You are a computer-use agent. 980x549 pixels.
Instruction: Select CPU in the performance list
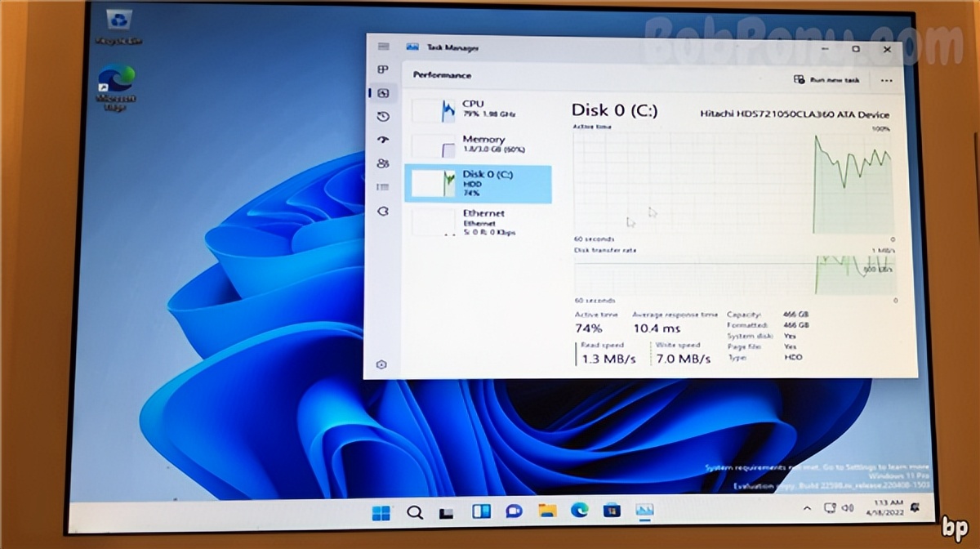[478, 108]
